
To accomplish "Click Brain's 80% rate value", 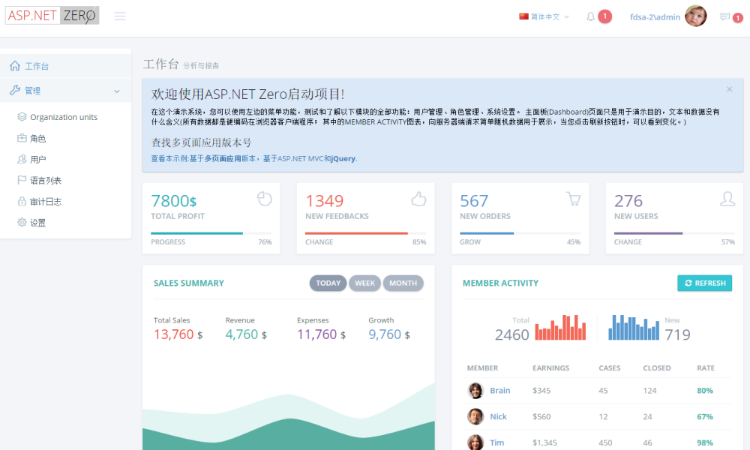I will (x=705, y=391).
